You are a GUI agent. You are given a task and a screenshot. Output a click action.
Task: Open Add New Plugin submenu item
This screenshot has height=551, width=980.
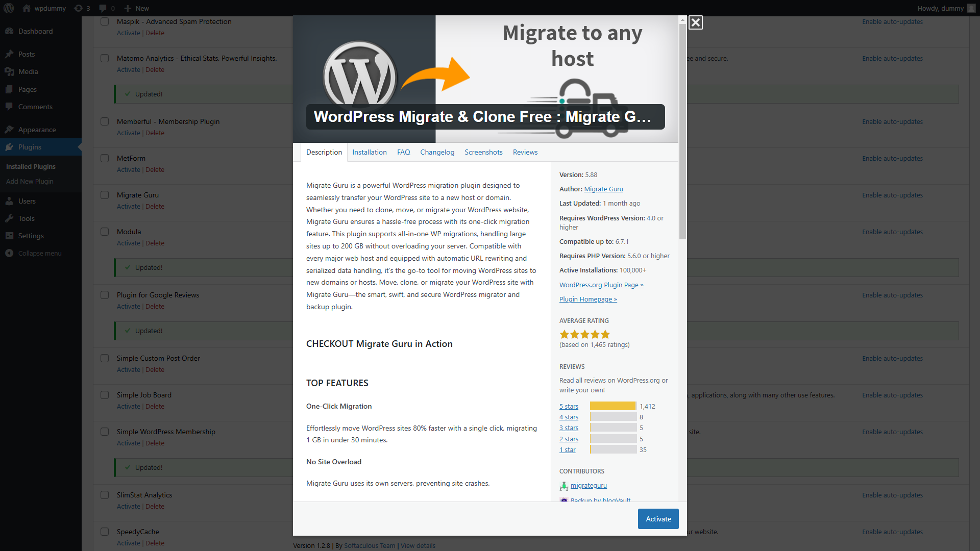coord(30,181)
